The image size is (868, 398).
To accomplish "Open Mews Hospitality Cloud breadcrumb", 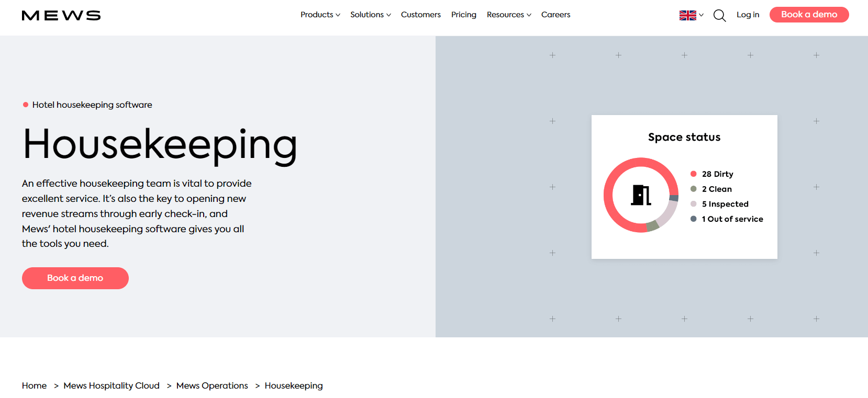I will coord(112,385).
